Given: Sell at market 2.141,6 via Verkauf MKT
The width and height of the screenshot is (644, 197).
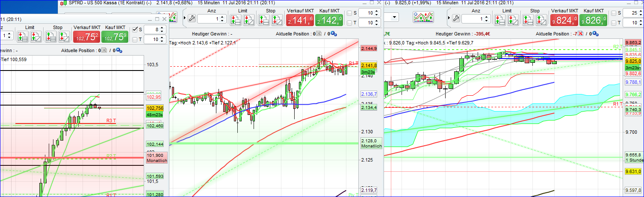Looking at the screenshot, I should [x=300, y=19].
